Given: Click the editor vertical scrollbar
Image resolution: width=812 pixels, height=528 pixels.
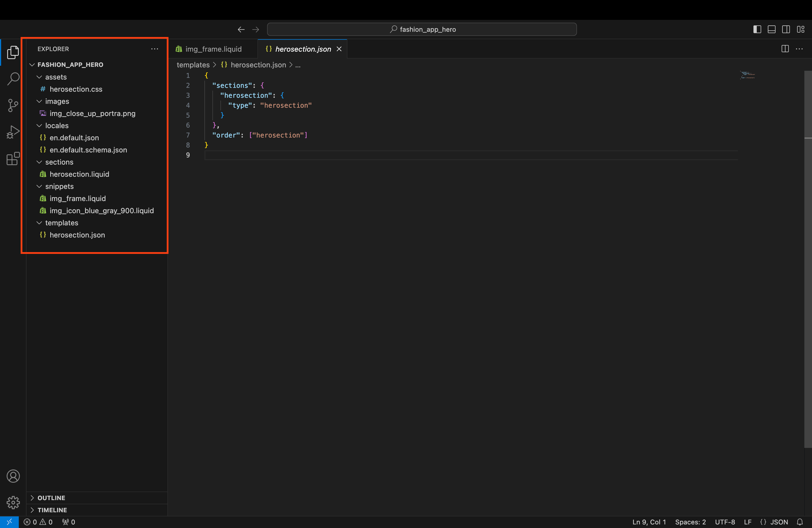Looking at the screenshot, I should 808,259.
